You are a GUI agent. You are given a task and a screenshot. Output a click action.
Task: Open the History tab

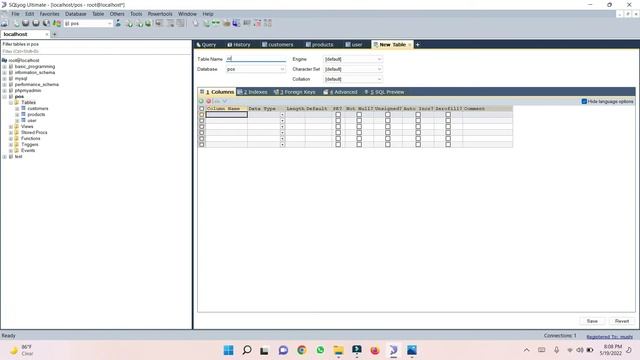pos(239,44)
